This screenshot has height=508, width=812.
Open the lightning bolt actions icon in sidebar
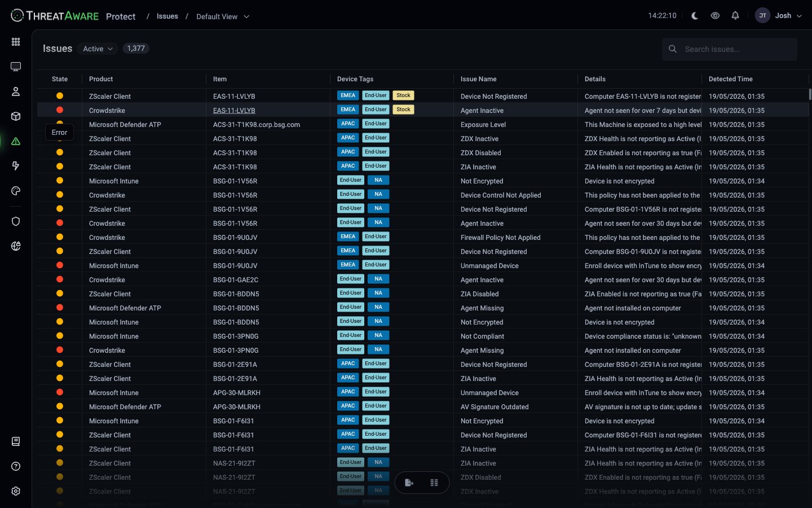pos(16,166)
